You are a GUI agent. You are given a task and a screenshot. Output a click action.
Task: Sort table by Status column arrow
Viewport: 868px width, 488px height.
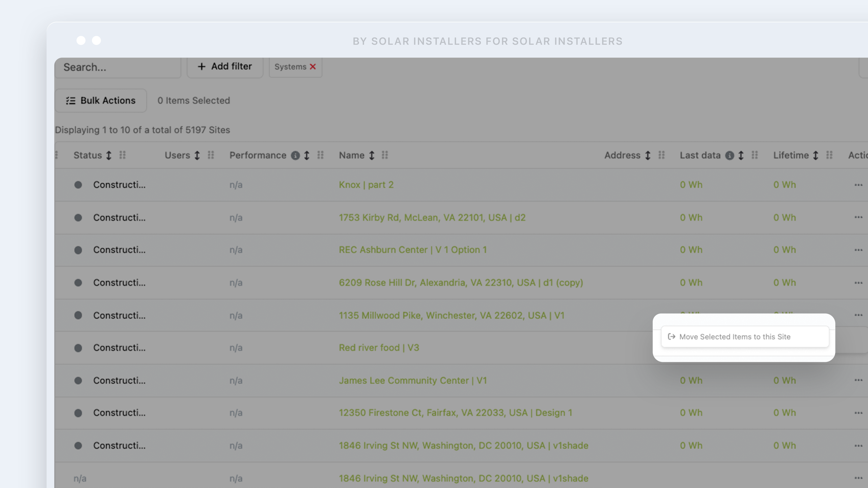(x=109, y=155)
